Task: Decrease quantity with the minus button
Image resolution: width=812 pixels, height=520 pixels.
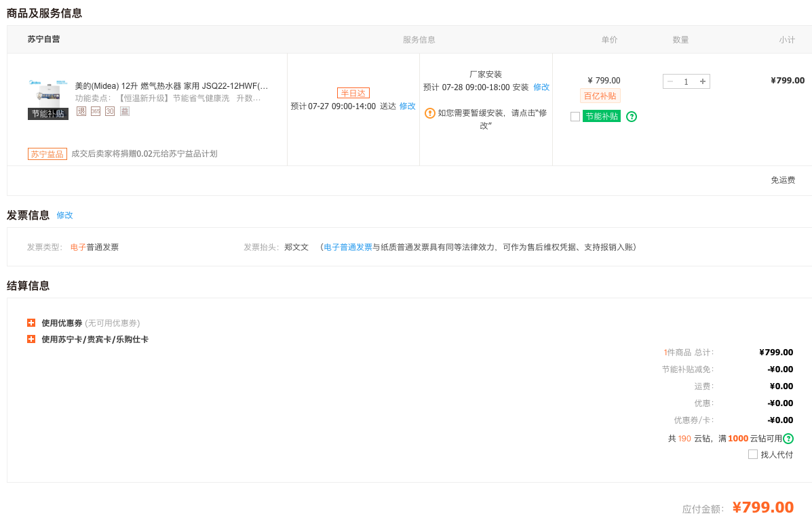Action: 670,81
